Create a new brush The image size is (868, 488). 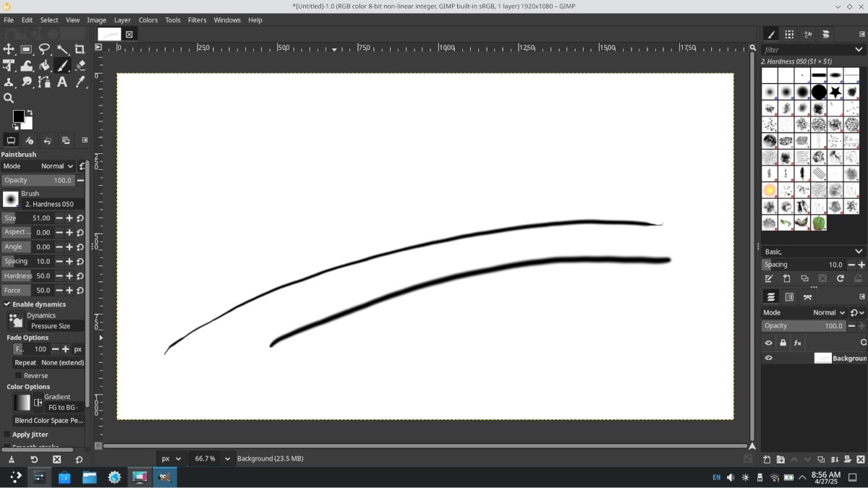pos(786,278)
